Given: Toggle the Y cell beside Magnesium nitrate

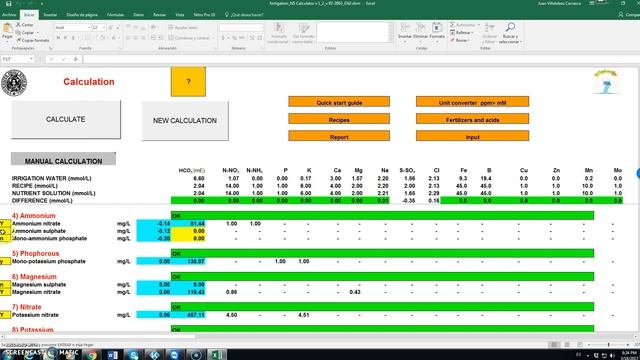Looking at the screenshot, I should point(5,292).
